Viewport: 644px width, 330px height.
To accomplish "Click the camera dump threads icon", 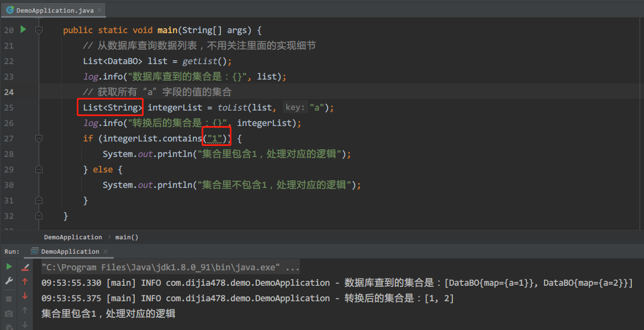I will [x=9, y=313].
